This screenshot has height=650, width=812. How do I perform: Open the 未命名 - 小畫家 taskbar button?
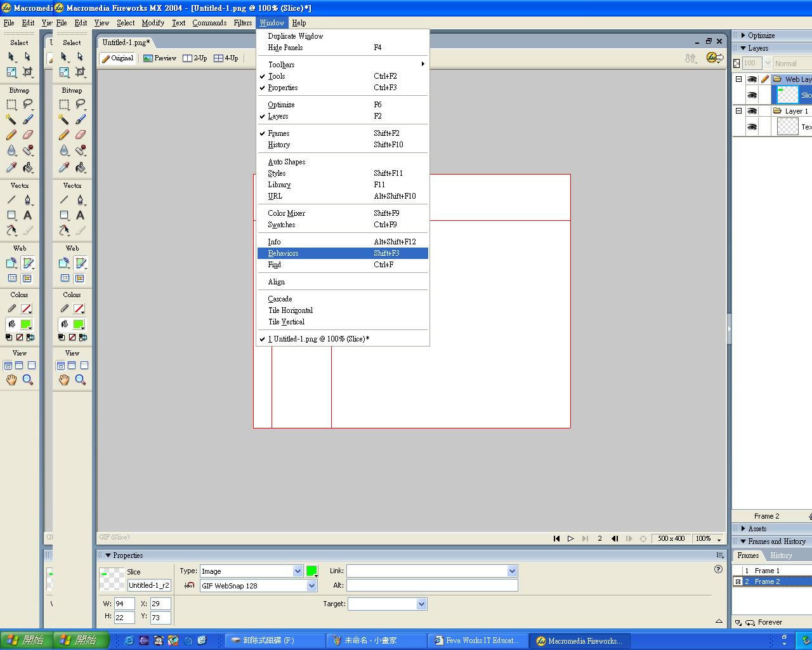click(x=377, y=640)
